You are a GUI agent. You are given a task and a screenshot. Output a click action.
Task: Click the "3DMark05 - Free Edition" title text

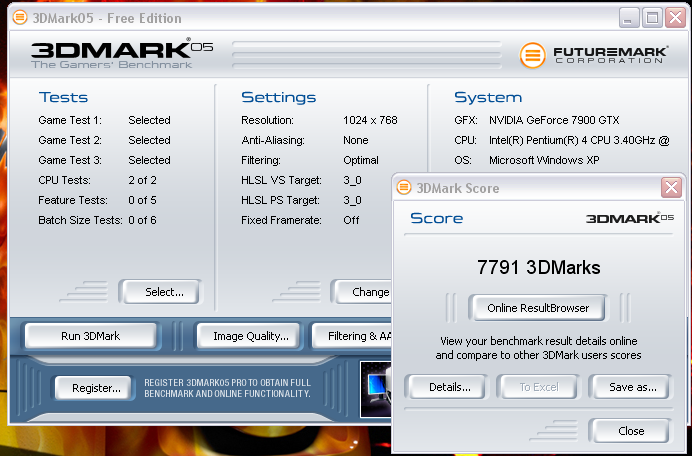[x=107, y=18]
